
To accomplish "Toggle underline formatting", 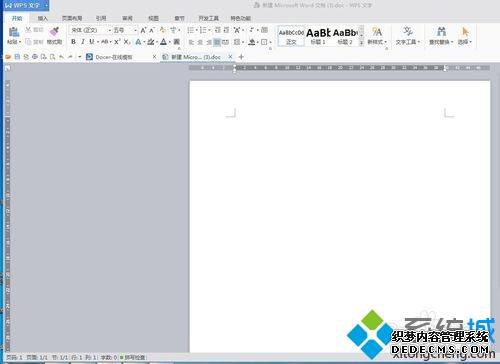I will [91, 42].
